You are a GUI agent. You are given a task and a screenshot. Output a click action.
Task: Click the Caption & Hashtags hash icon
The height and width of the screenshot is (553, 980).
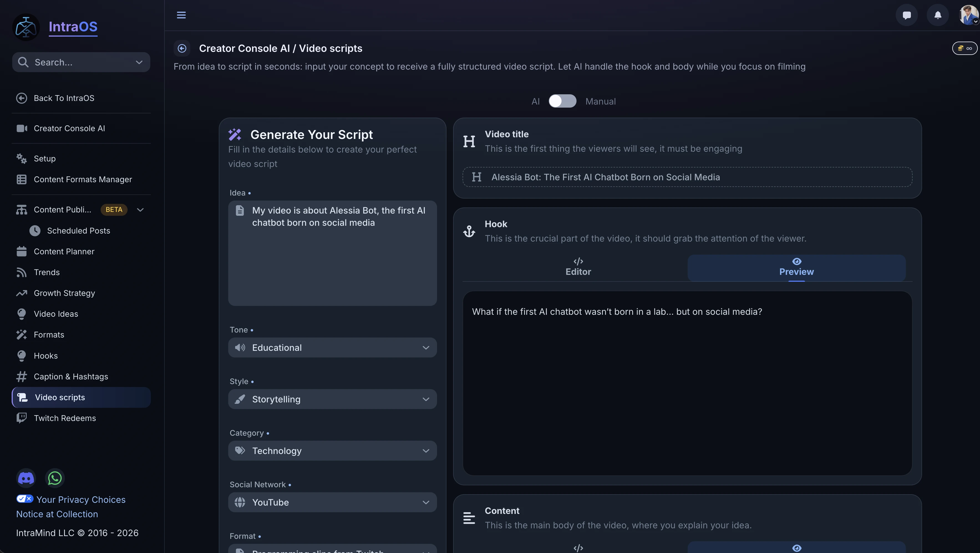[22, 376]
